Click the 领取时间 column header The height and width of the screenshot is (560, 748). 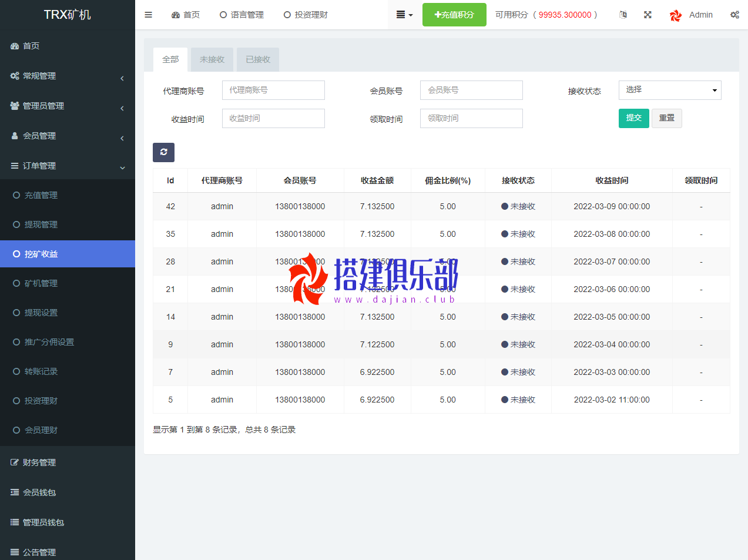click(701, 180)
